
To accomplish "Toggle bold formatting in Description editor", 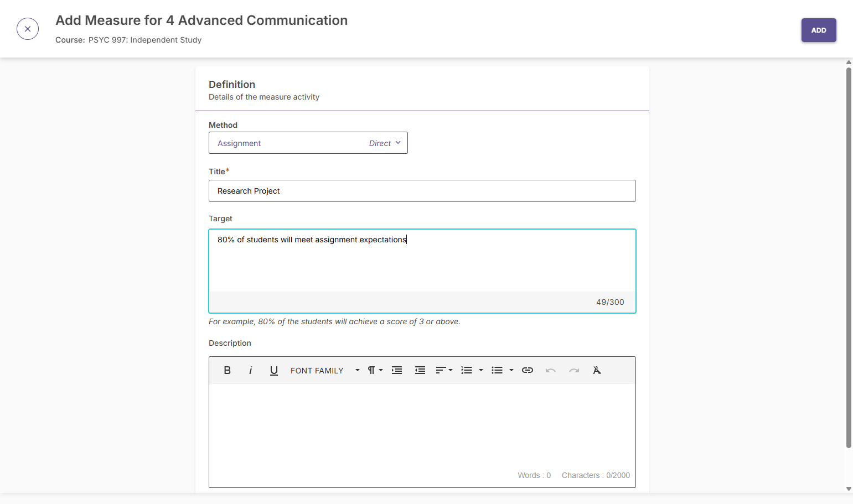I will point(227,370).
